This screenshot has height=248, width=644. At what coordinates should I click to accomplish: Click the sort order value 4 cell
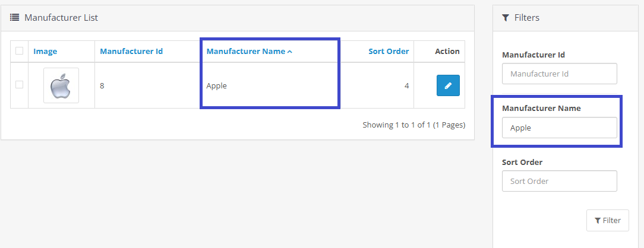(406, 85)
